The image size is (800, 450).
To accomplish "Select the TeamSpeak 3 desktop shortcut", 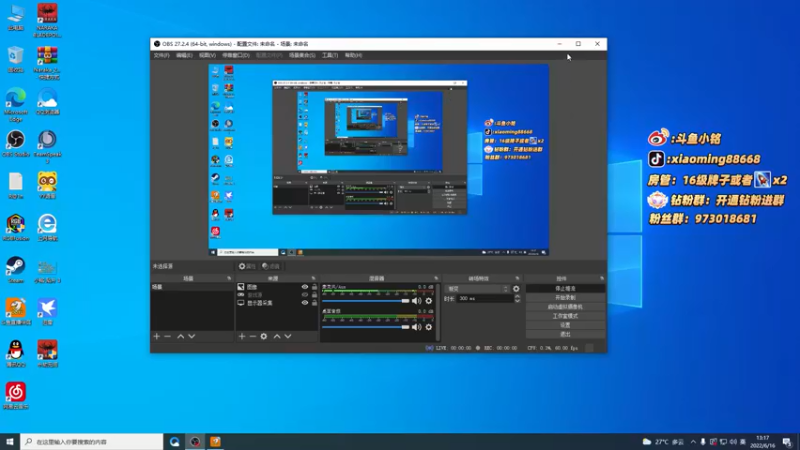I will point(47,146).
